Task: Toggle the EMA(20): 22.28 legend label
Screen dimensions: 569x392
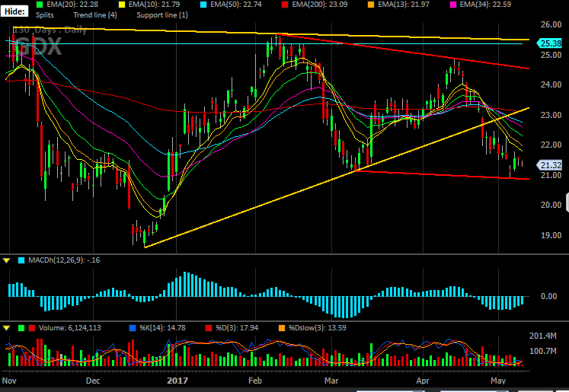Action: click(72, 5)
